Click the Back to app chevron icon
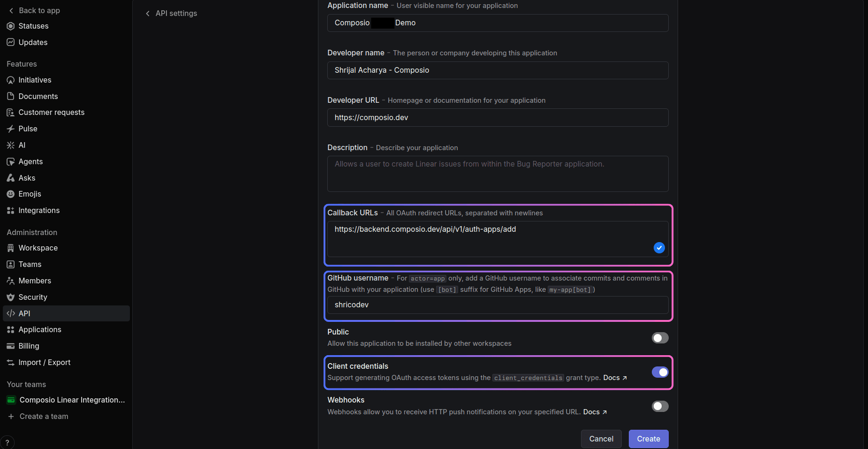The height and width of the screenshot is (449, 868). click(x=11, y=10)
